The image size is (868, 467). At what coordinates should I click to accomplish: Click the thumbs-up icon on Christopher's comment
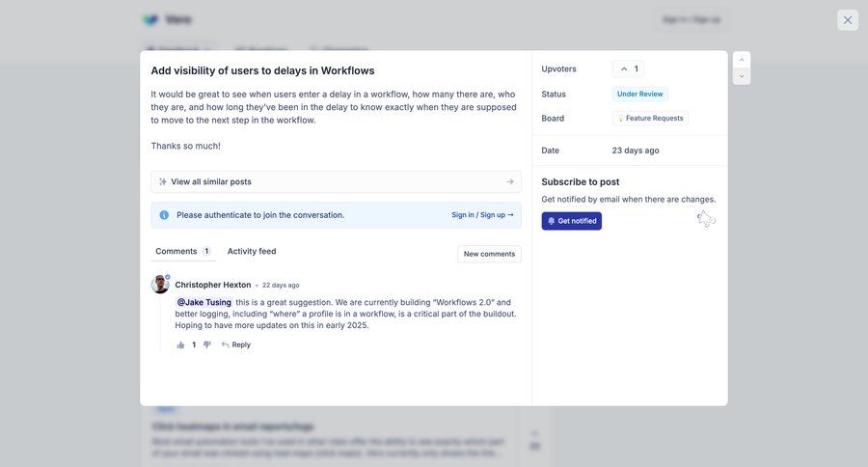tap(180, 344)
